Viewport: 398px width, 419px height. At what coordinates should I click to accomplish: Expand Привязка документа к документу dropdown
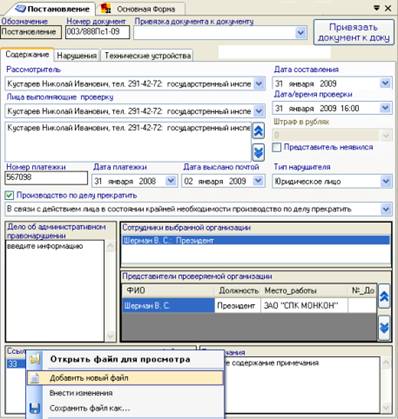click(301, 33)
